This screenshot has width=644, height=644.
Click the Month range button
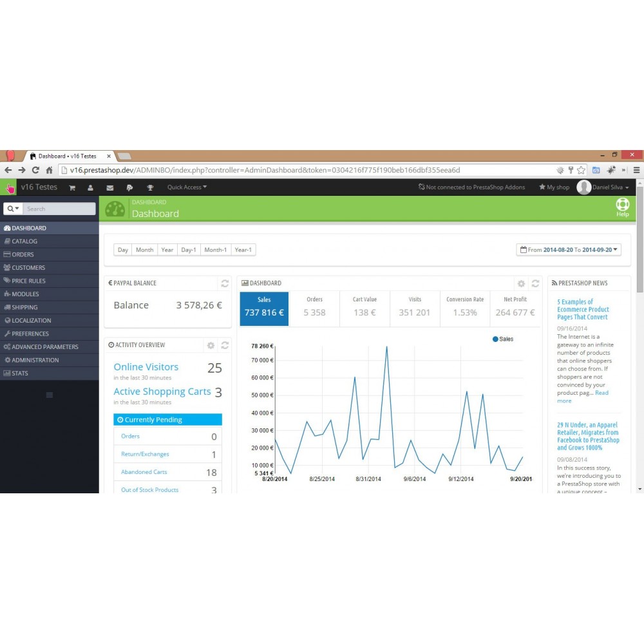[144, 250]
